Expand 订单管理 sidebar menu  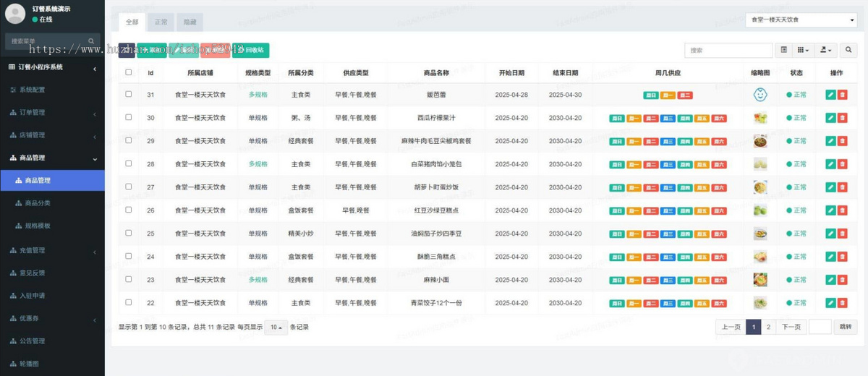pos(52,112)
